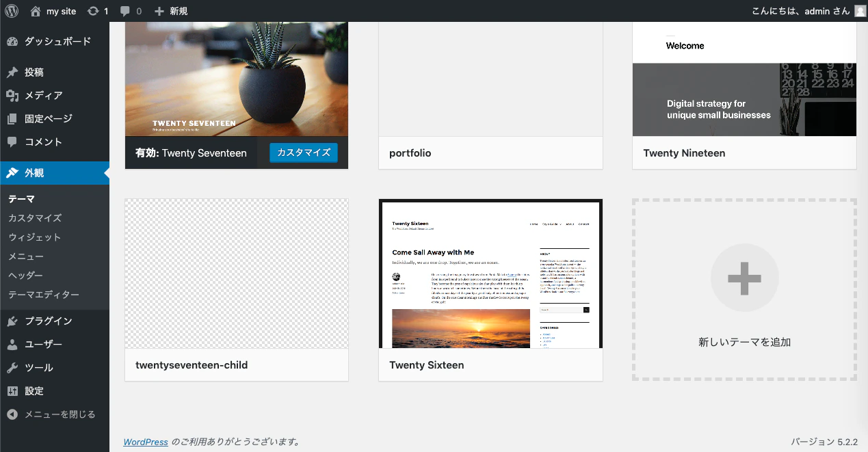Click こんにちは、admin さん account link

click(800, 11)
